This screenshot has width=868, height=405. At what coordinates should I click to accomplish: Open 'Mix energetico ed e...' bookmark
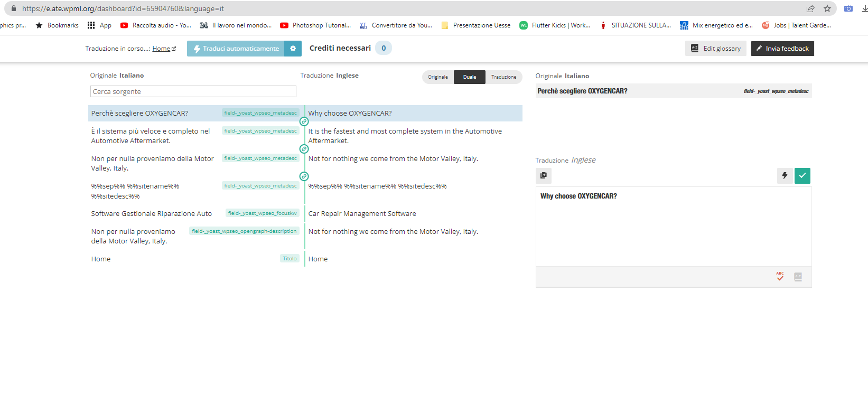click(x=716, y=25)
